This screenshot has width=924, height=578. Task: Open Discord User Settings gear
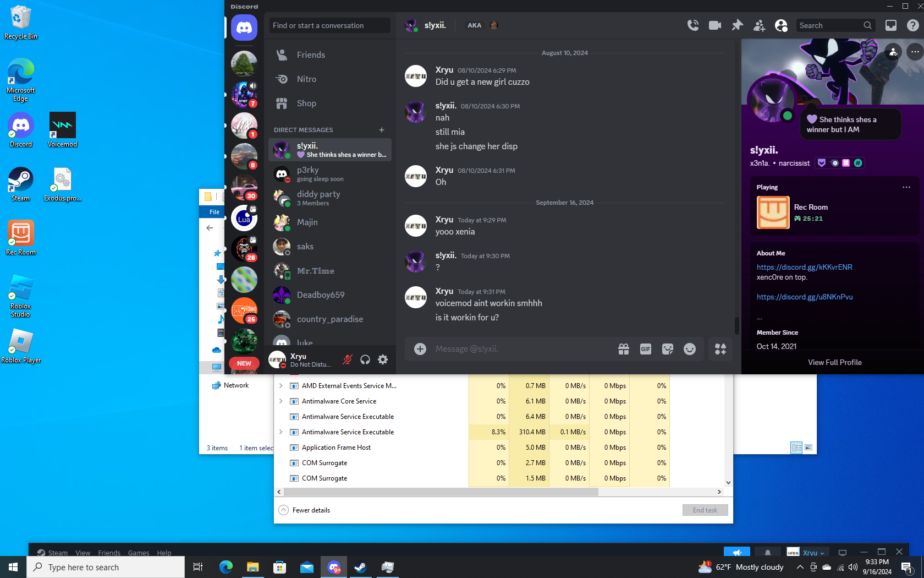[x=383, y=360]
